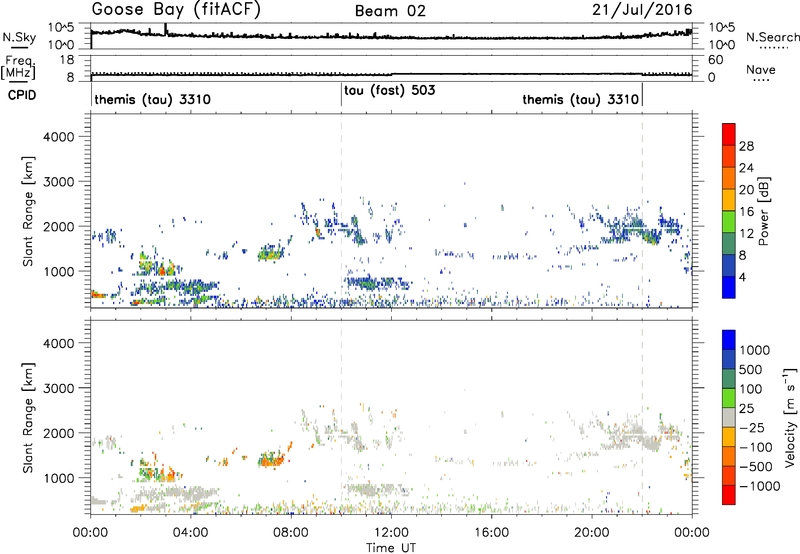Click the "08:00" time axis label

(291, 533)
